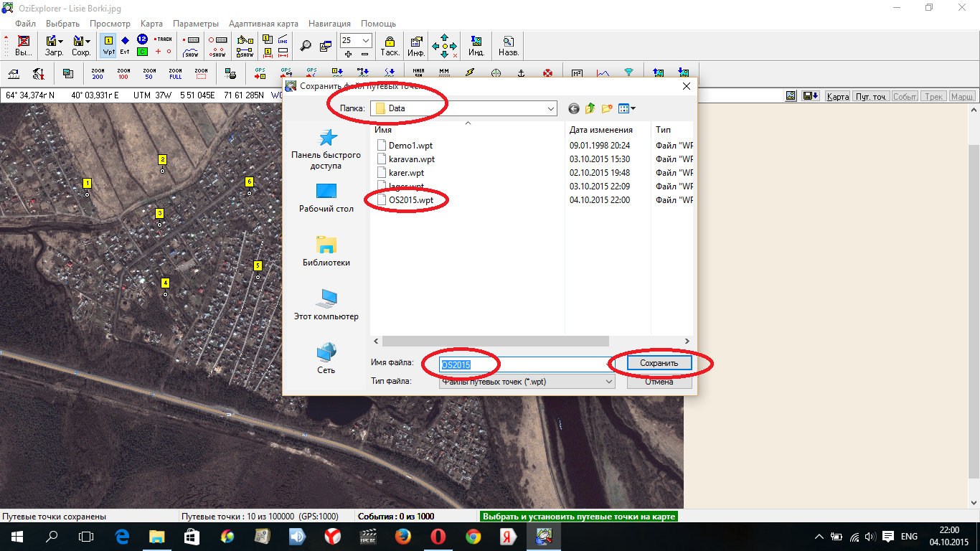Click the Zoom FULL toolbar icon
Screen dimensions: 980x551
point(175,73)
